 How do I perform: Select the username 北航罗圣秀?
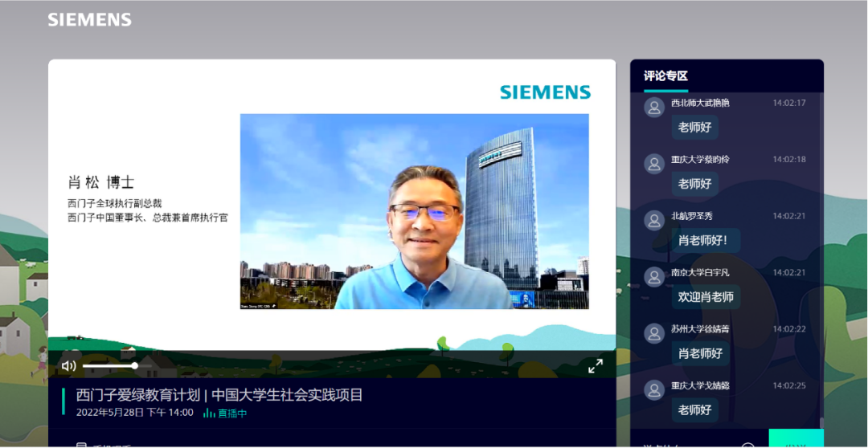pyautogui.click(x=692, y=216)
